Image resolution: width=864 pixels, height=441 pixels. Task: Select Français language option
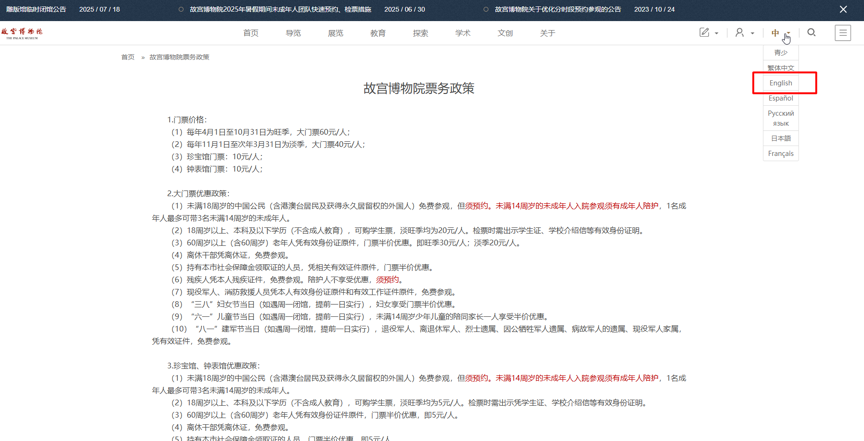pyautogui.click(x=780, y=153)
